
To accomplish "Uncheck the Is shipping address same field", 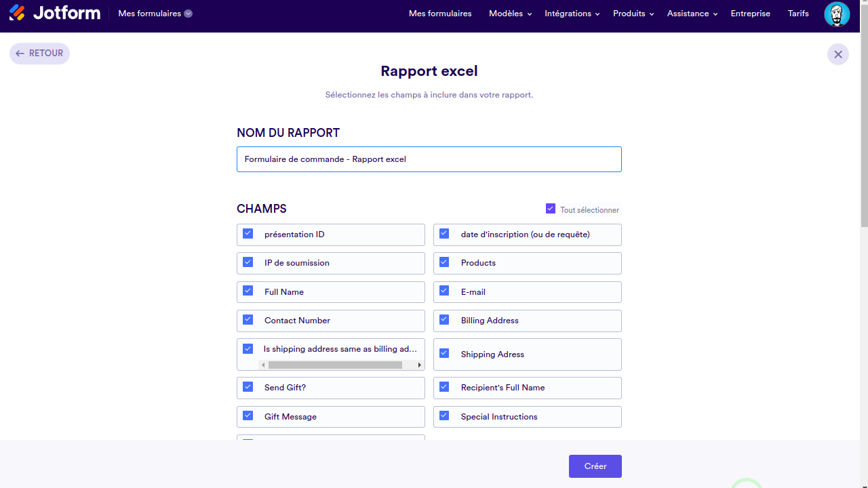I will [248, 349].
